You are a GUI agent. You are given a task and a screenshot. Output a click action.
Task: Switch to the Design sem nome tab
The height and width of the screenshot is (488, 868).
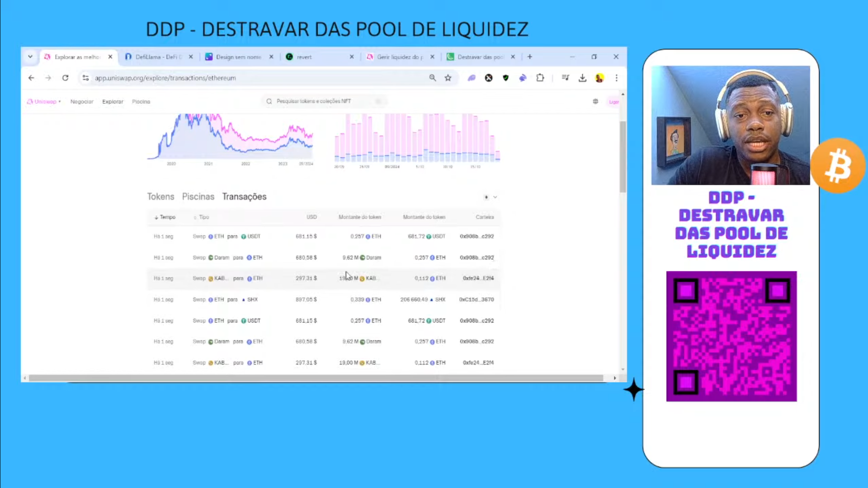click(239, 56)
